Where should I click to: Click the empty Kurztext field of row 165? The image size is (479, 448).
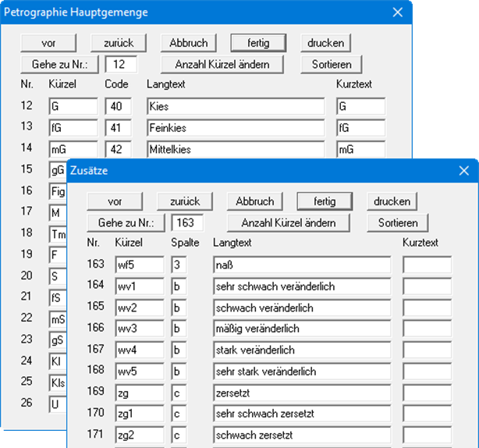click(x=427, y=308)
